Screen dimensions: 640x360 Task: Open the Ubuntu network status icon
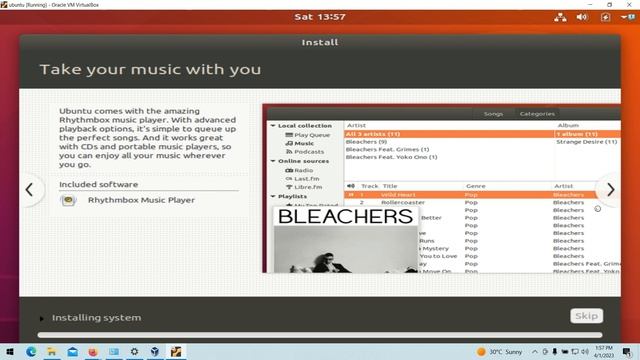coord(560,17)
